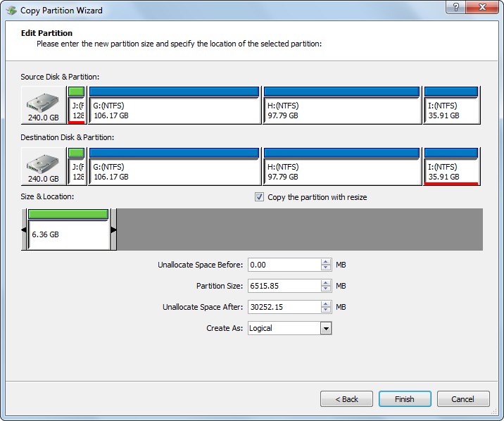Decrease Unallocate Space After value
This screenshot has height=421, width=504.
coord(326,310)
